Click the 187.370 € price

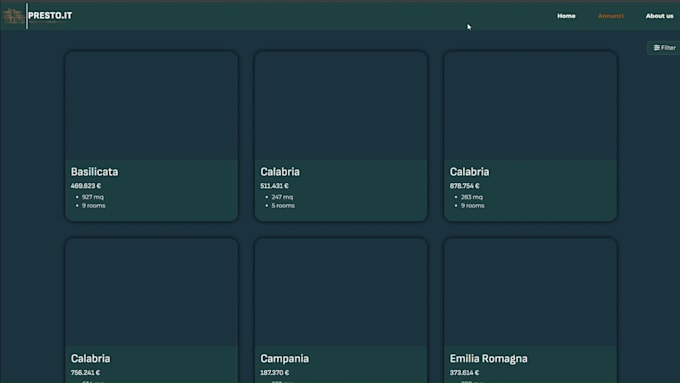(275, 373)
